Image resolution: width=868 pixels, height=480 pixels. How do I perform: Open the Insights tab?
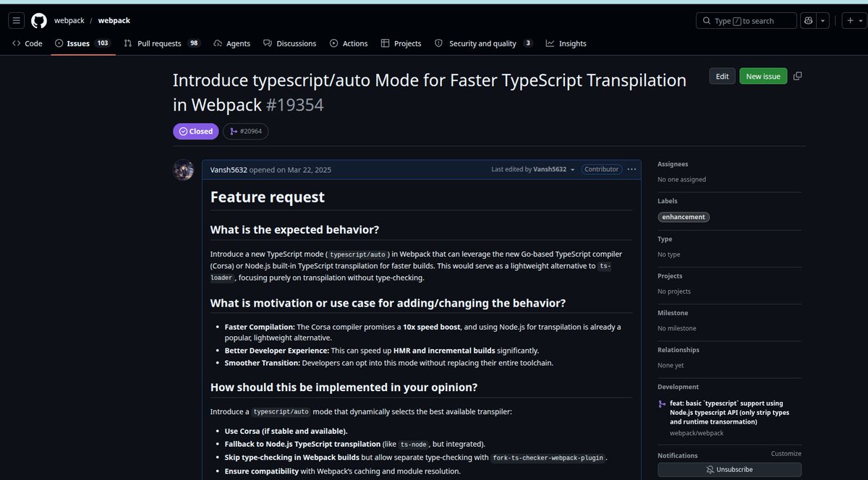click(x=566, y=43)
